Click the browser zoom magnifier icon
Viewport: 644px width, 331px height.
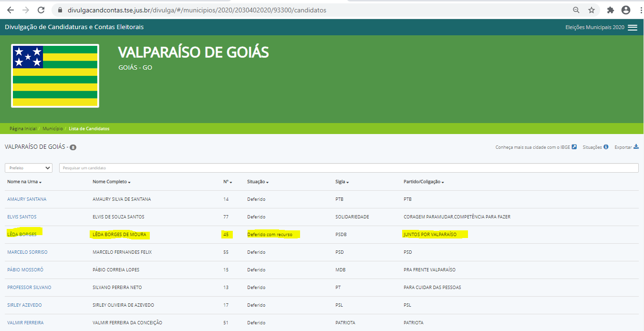pyautogui.click(x=576, y=10)
